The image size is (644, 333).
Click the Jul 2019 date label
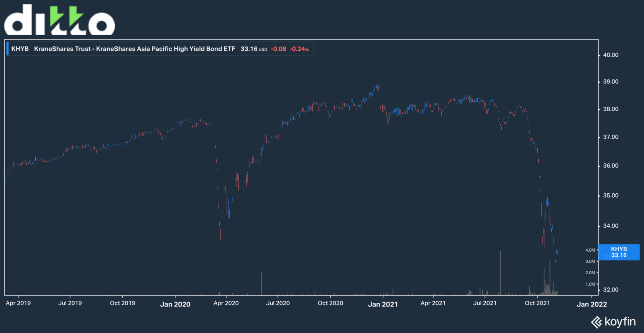tap(70, 303)
